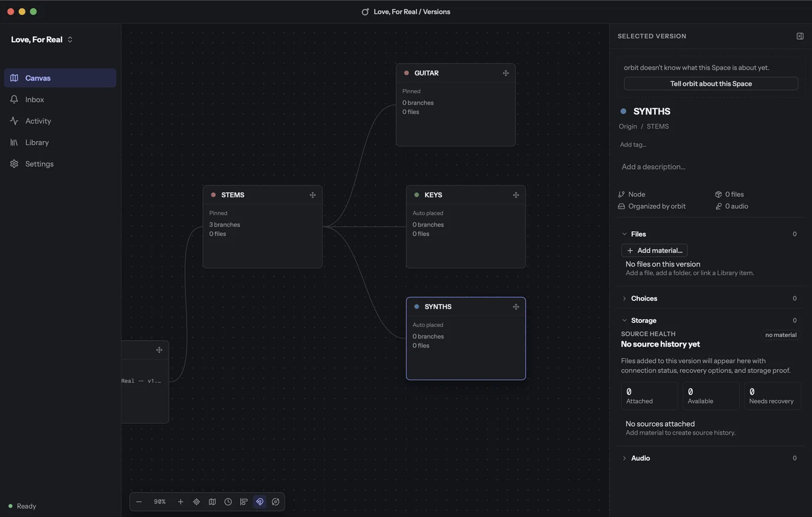
Task: Open the minimap from the bottom toolbar
Action: click(x=212, y=502)
